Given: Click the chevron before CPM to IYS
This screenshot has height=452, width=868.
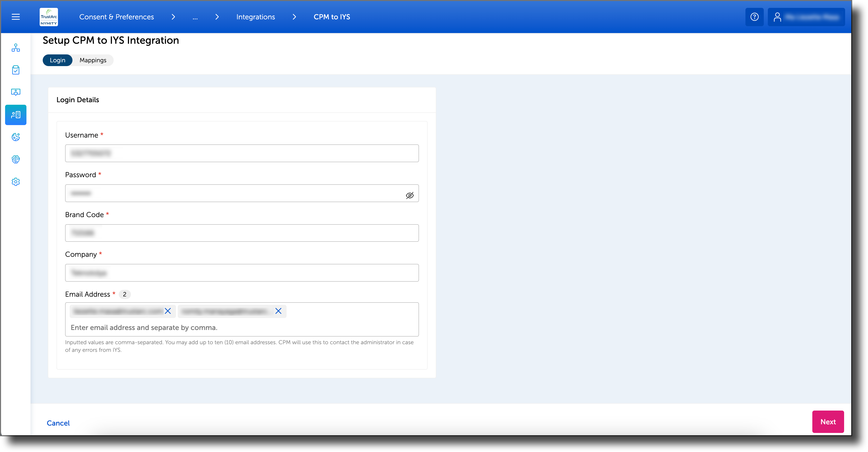Looking at the screenshot, I should tap(294, 17).
